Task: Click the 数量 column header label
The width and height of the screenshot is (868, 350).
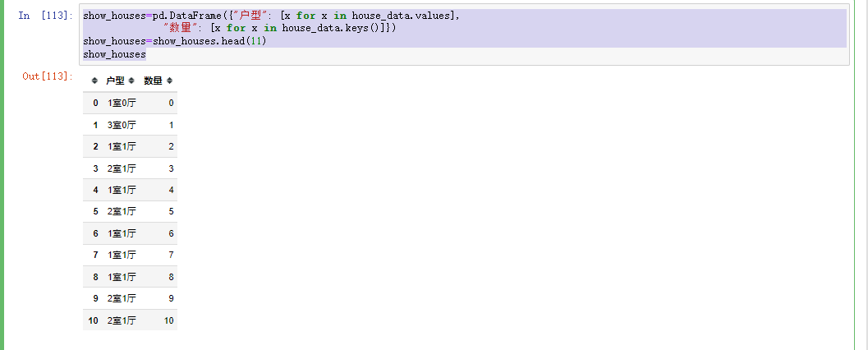Action: [153, 81]
